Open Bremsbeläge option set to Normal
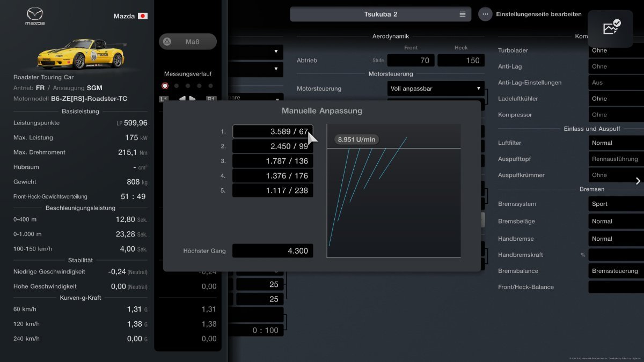Viewport: 644px width, 362px height. 616,221
